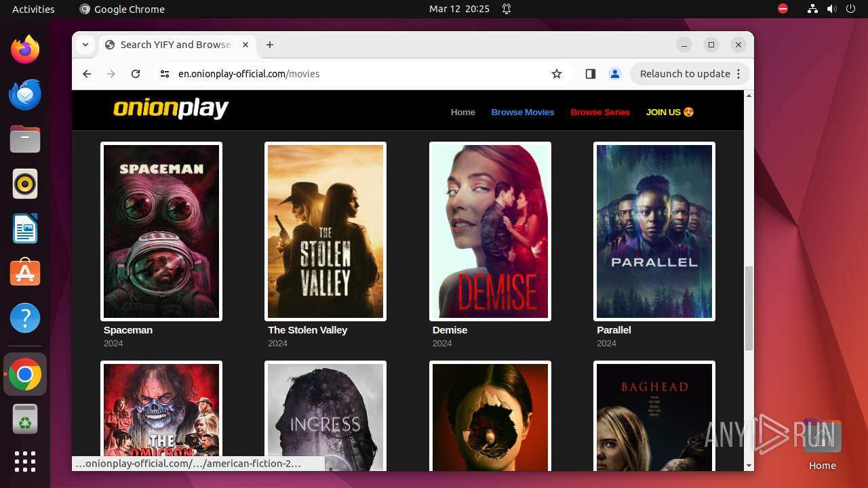Click the page vertical scrollbar thumb
The width and height of the screenshot is (868, 488).
click(x=749, y=308)
